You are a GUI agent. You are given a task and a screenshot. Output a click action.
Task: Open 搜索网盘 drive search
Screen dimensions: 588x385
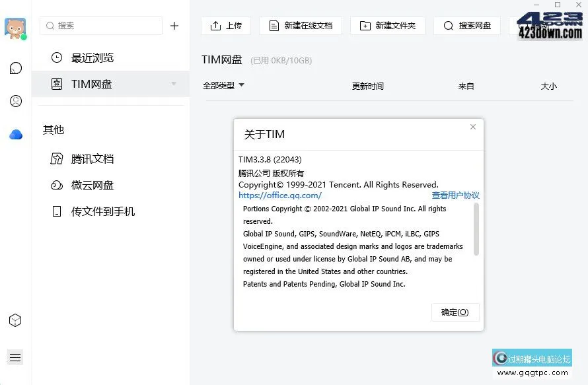466,26
